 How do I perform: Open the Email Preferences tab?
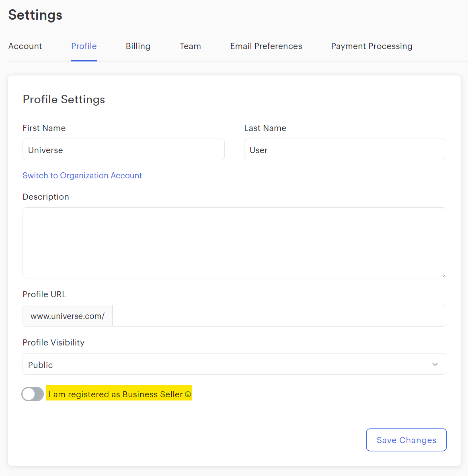266,46
